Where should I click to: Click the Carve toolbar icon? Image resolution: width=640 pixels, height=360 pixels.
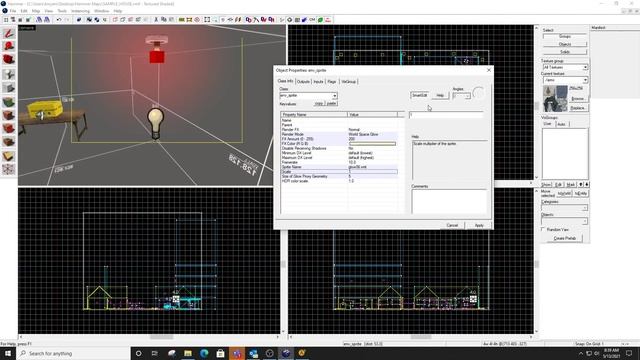(79, 20)
